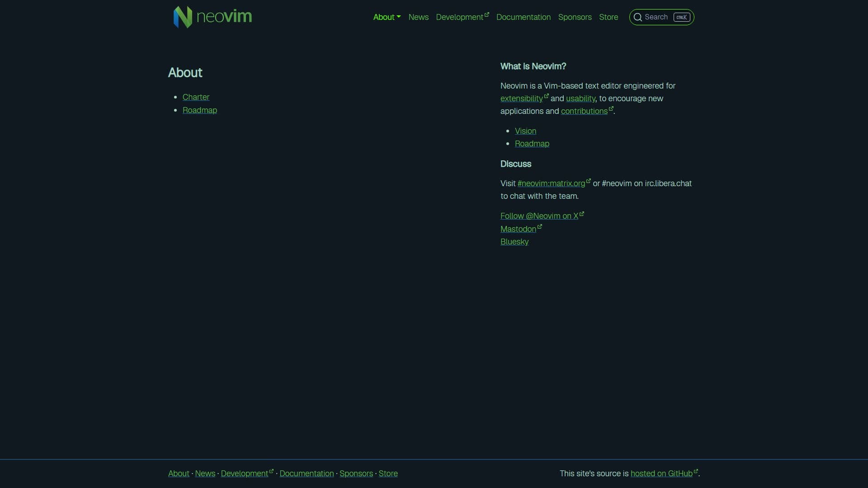This screenshot has height=488, width=868.
Task: Focus the Search field in the header
Action: 661,17
